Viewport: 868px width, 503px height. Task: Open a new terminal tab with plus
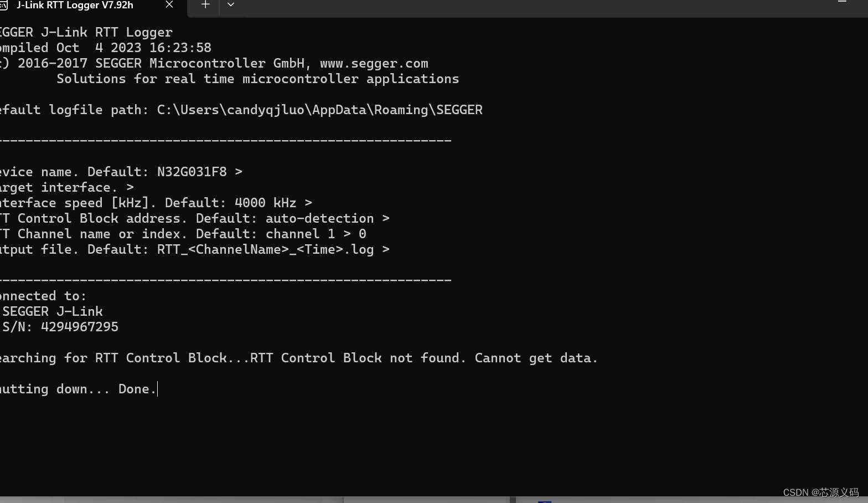pos(205,4)
